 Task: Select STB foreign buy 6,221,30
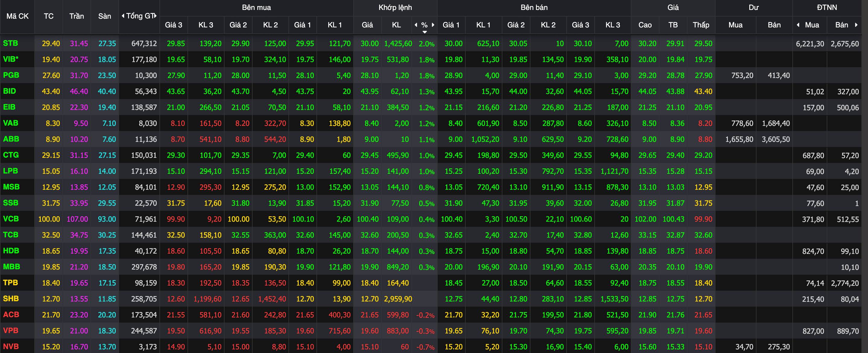pyautogui.click(x=810, y=43)
